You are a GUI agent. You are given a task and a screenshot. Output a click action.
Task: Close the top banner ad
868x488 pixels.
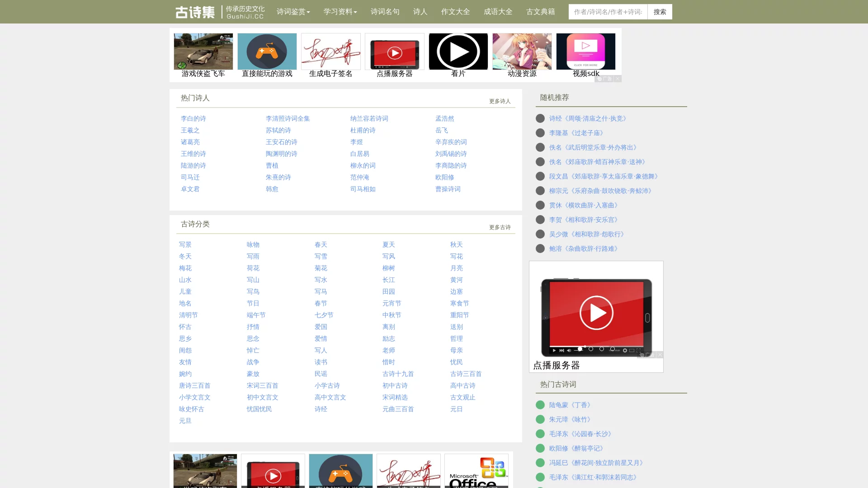(618, 79)
